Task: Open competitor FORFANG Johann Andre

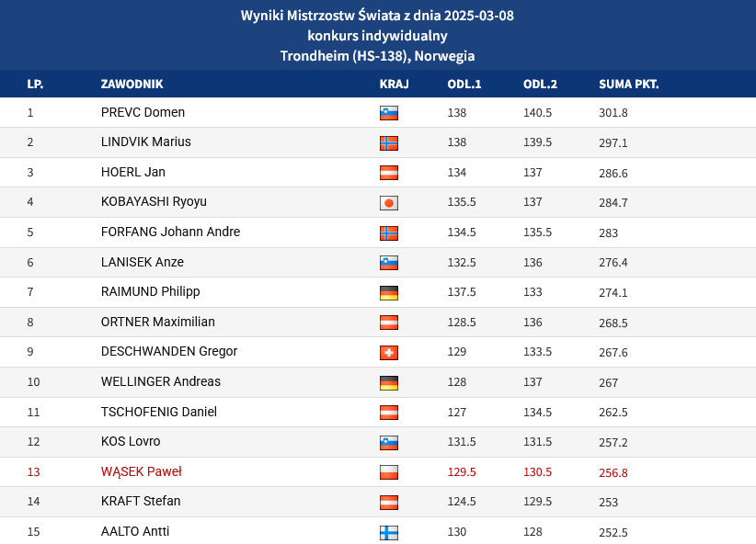Action: click(170, 232)
